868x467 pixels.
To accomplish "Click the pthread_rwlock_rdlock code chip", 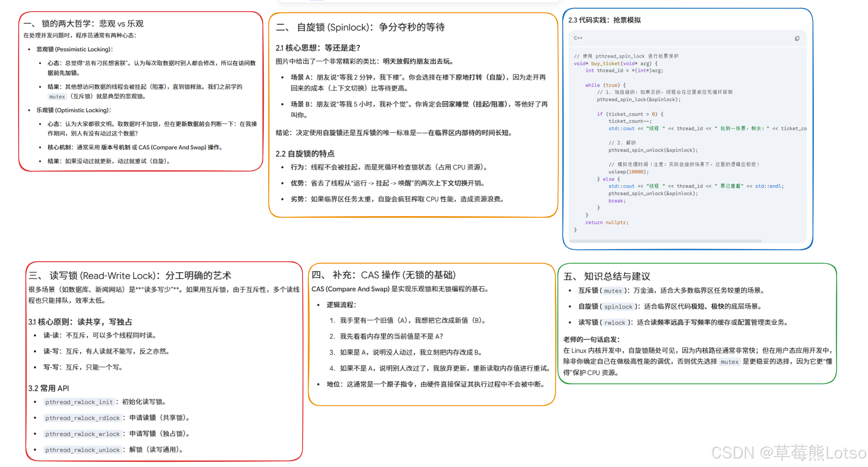I will pyautogui.click(x=83, y=418).
